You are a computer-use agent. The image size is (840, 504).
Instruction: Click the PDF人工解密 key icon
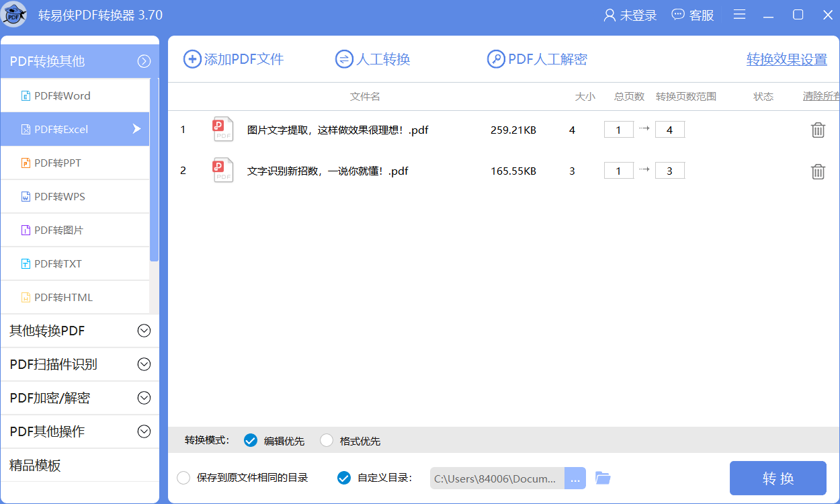click(496, 59)
